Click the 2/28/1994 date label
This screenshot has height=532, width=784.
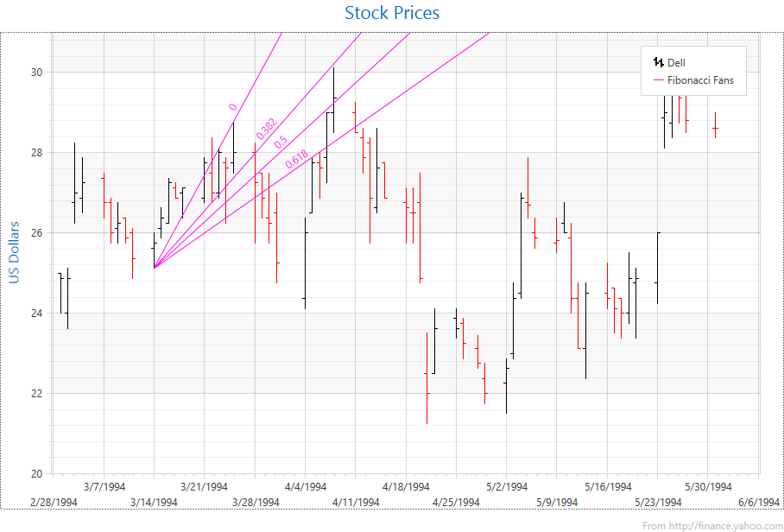(54, 502)
